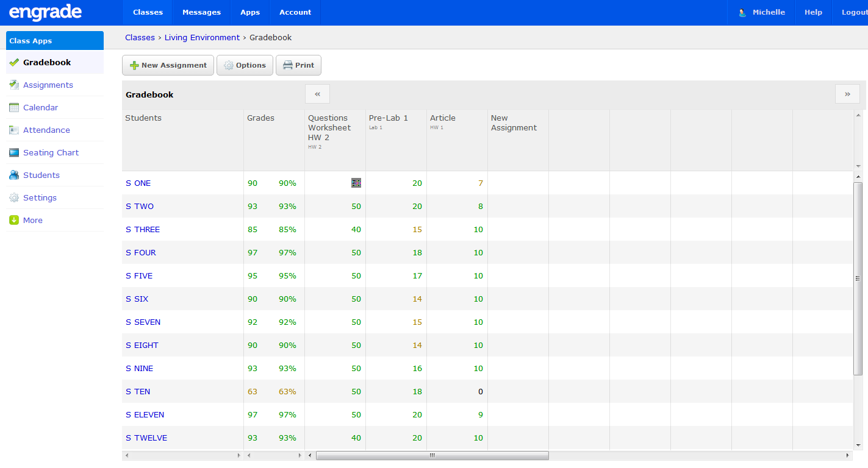Select the Seating Chart icon
This screenshot has height=468, width=868.
[14, 152]
